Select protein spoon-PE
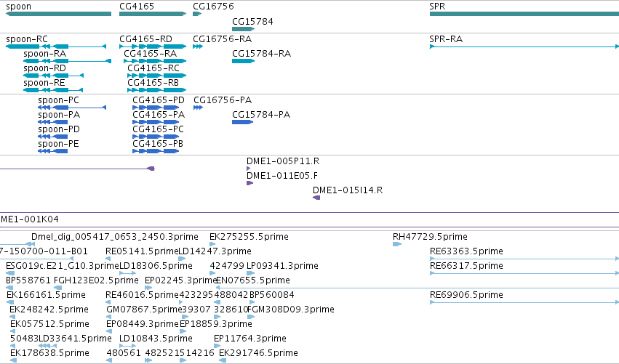619x364 pixels. tap(53, 151)
